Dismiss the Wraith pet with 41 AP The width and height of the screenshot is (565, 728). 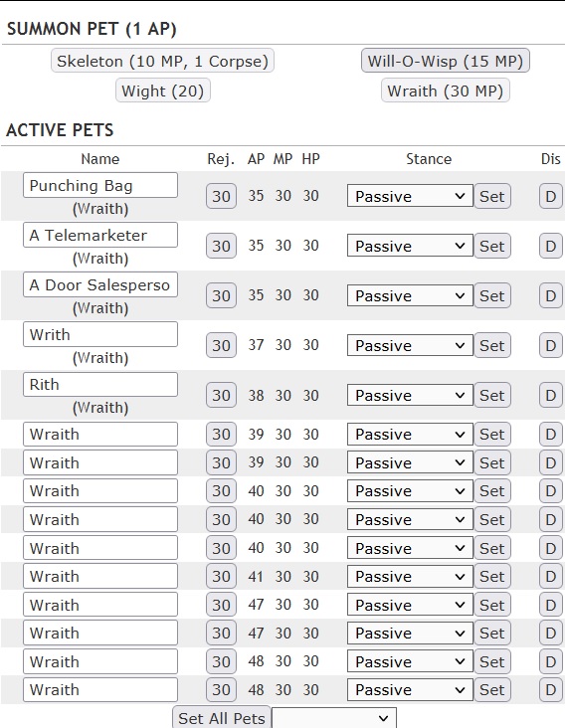tap(551, 576)
